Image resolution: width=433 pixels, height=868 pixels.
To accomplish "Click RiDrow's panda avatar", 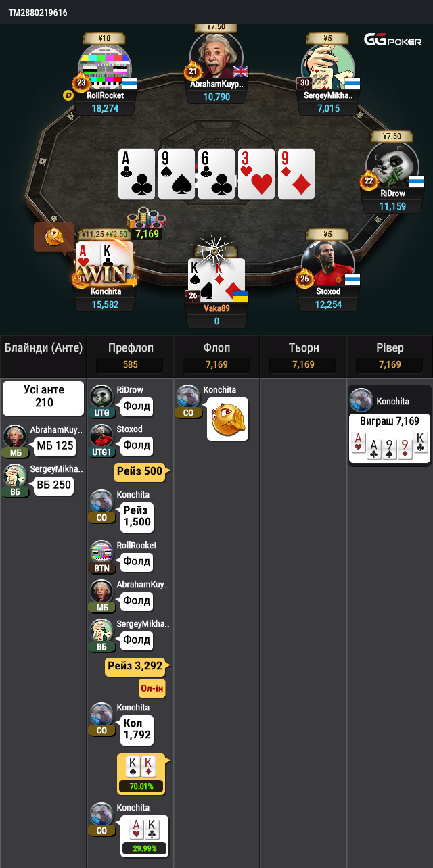I will (x=392, y=164).
